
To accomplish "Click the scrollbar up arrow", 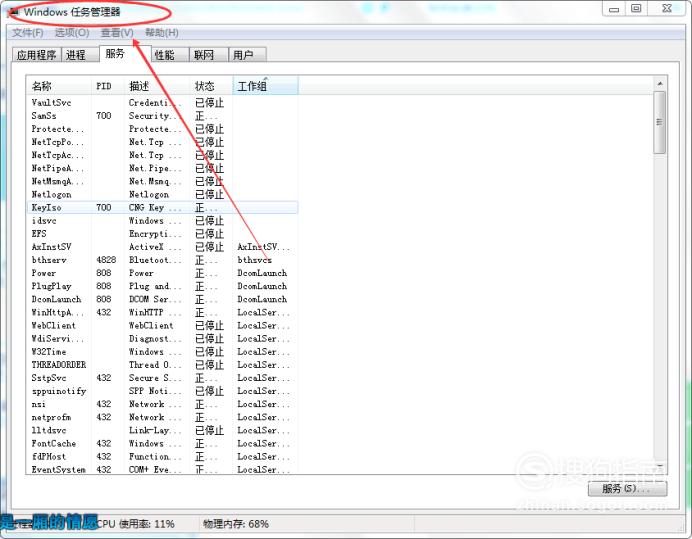I will click(660, 84).
